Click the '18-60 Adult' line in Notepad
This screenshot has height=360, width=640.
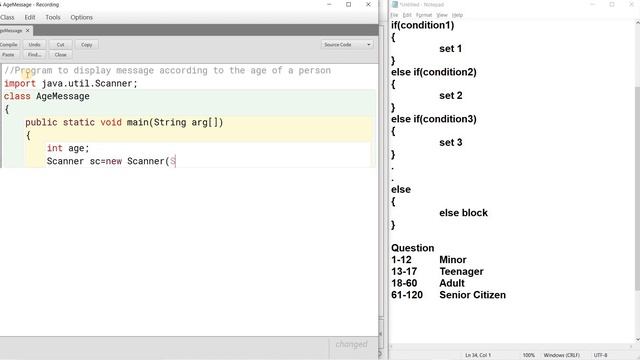coord(427,283)
